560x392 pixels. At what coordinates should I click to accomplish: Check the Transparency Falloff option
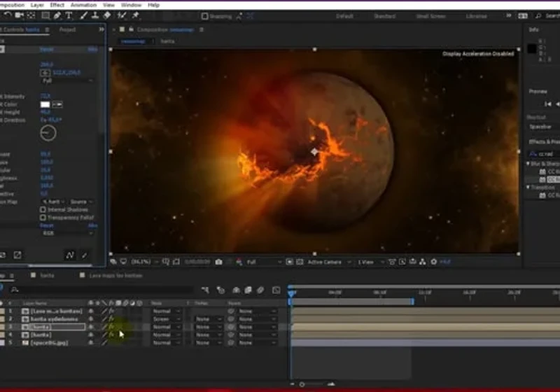point(43,218)
